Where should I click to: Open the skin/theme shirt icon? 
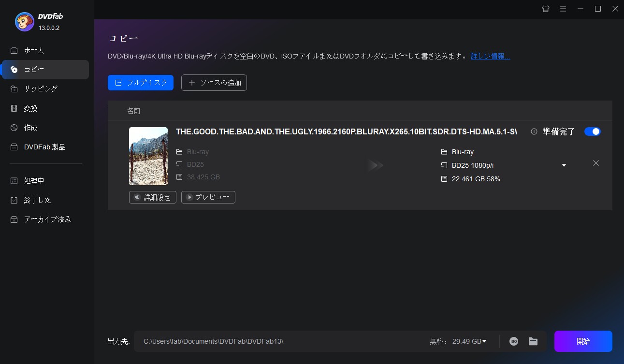546,9
